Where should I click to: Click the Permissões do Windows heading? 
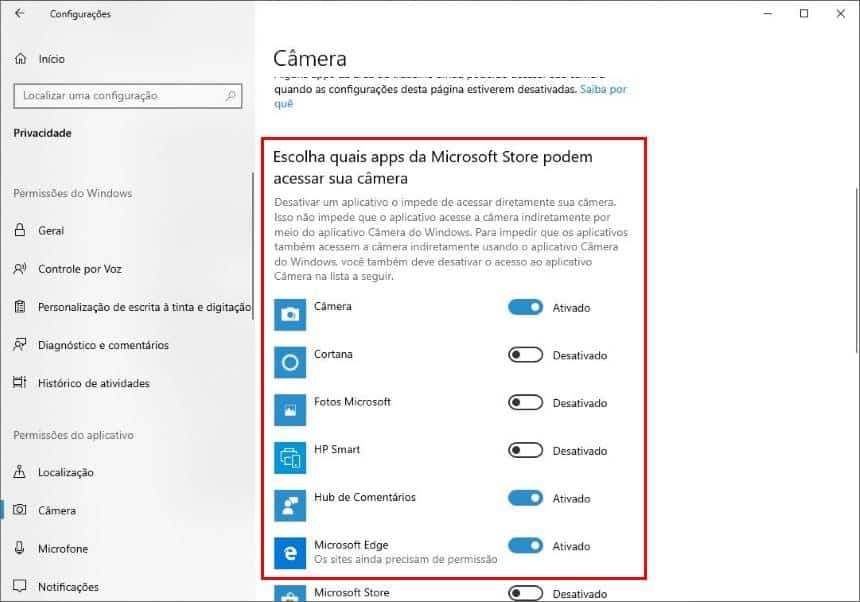(x=72, y=193)
